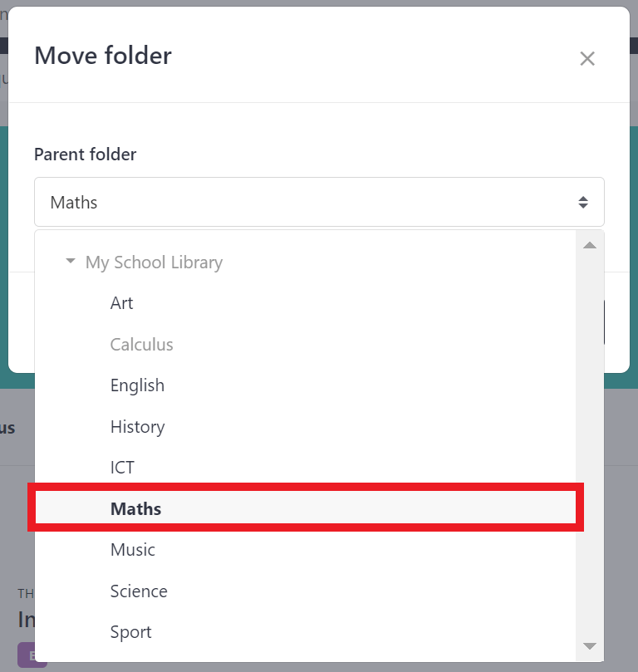This screenshot has width=638, height=672.
Task: Click the collapse triangle beside My School Library
Action: (x=70, y=261)
